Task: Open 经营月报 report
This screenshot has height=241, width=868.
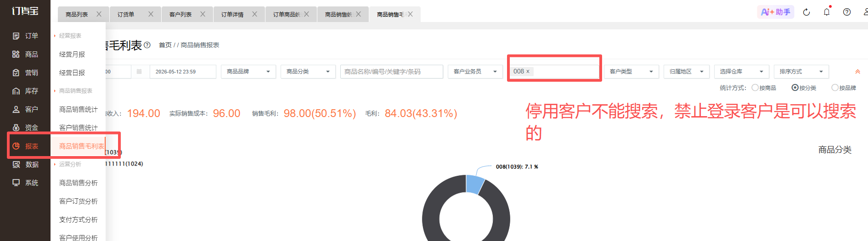Action: click(x=72, y=54)
